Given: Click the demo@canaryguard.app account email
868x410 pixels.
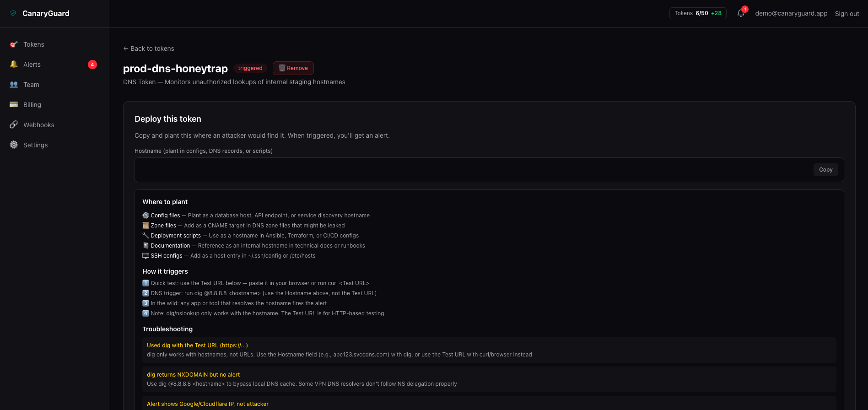Looking at the screenshot, I should pos(791,13).
